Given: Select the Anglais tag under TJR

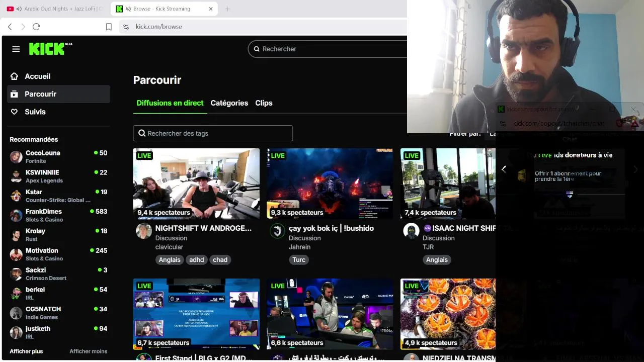Looking at the screenshot, I should 437,260.
